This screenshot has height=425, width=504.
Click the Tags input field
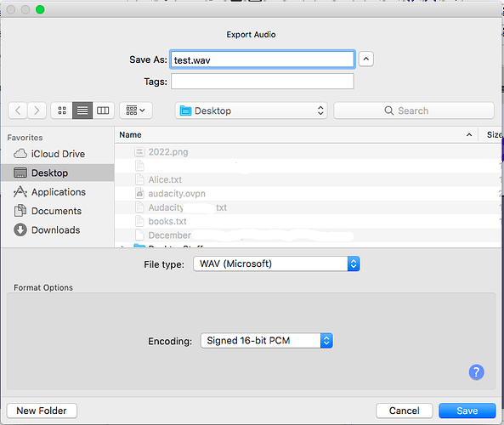click(263, 82)
